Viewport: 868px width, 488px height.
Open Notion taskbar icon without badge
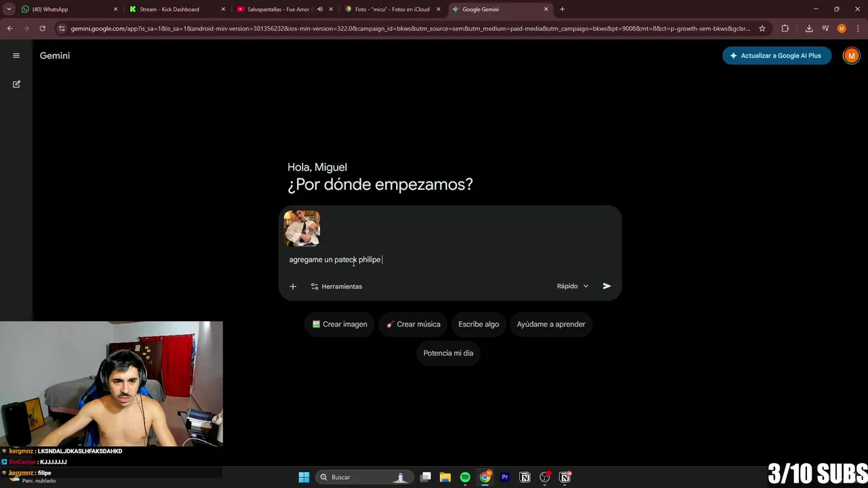[x=525, y=477]
